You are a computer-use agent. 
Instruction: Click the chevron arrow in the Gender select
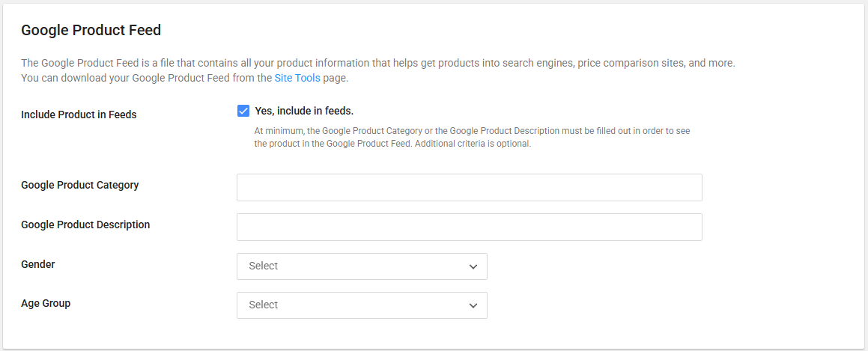click(473, 266)
